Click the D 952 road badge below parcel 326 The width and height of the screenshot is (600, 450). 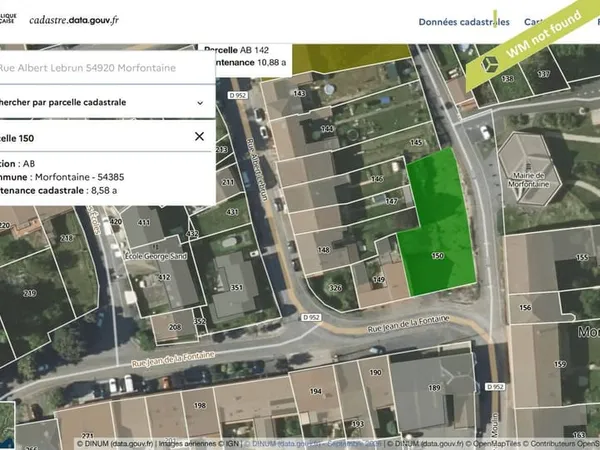(x=311, y=318)
